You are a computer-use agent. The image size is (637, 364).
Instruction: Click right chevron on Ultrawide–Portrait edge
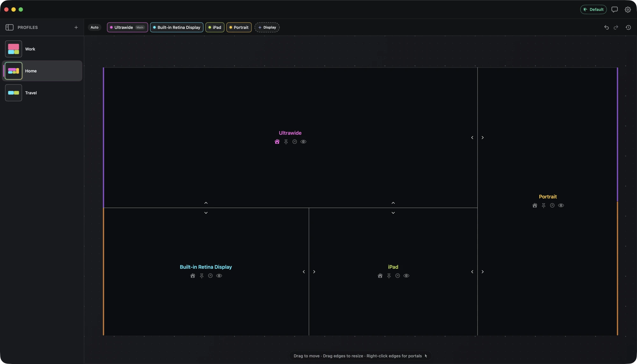tap(483, 138)
